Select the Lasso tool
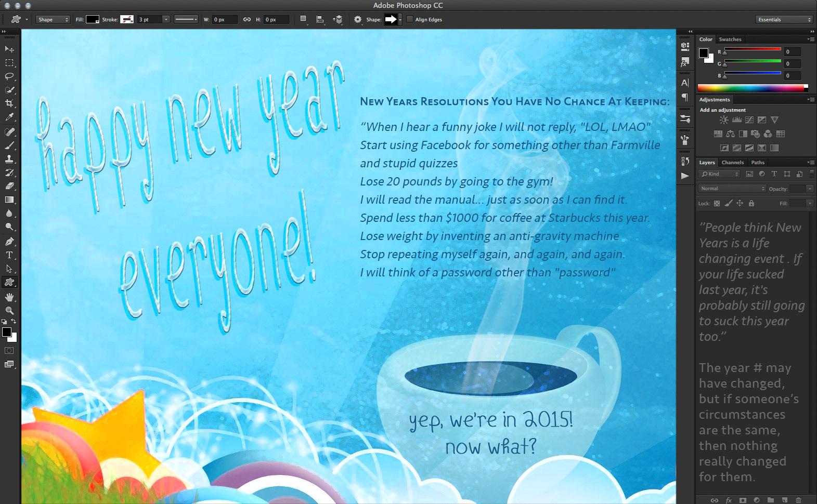The height and width of the screenshot is (504, 817). pos(9,76)
